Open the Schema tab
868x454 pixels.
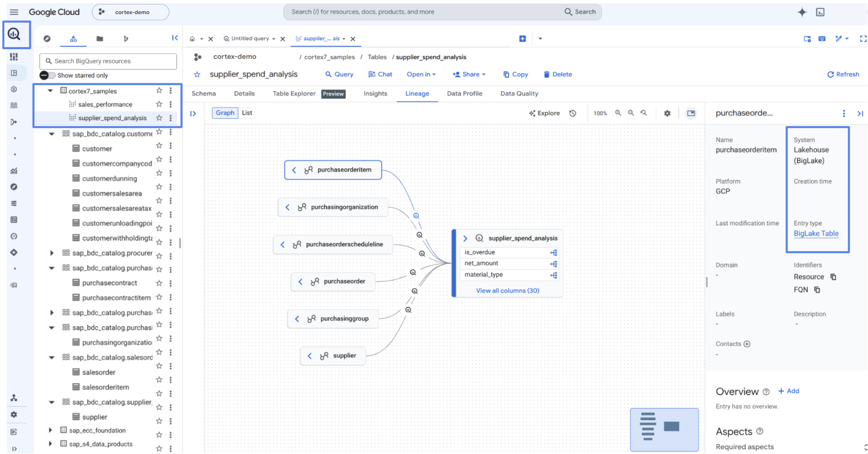204,94
